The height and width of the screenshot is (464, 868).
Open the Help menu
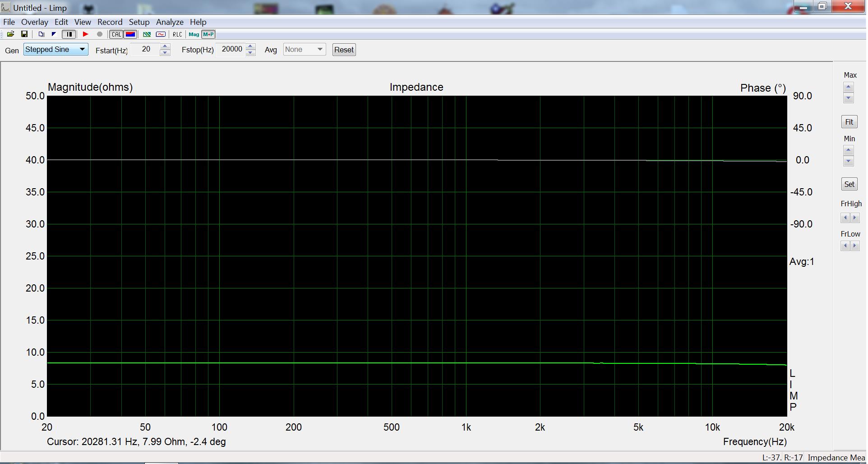point(198,22)
